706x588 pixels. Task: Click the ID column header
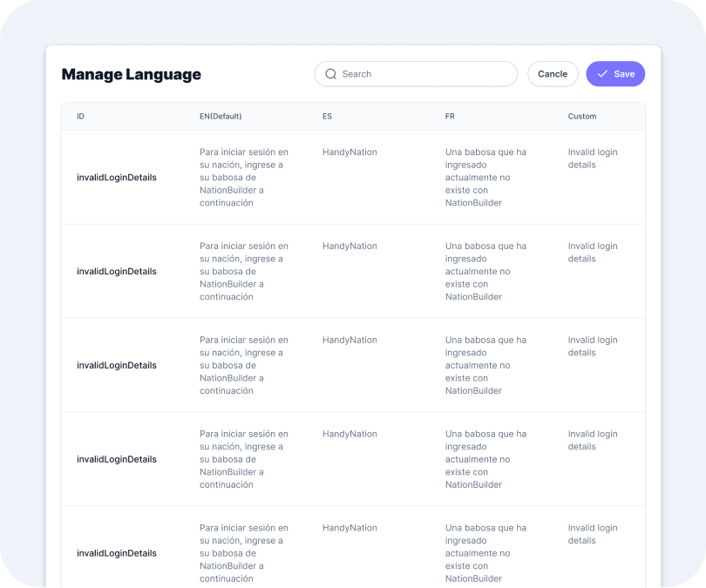click(80, 117)
